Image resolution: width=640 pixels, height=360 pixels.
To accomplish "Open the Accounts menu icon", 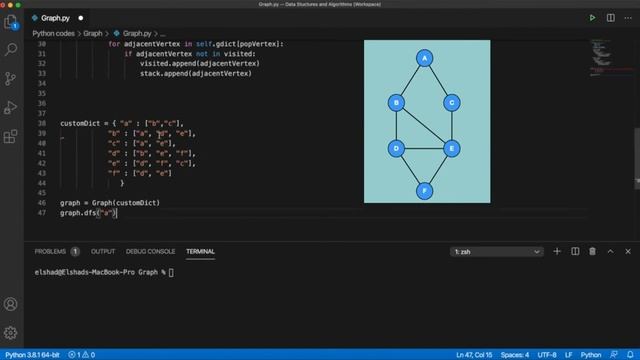I will pos(11,304).
